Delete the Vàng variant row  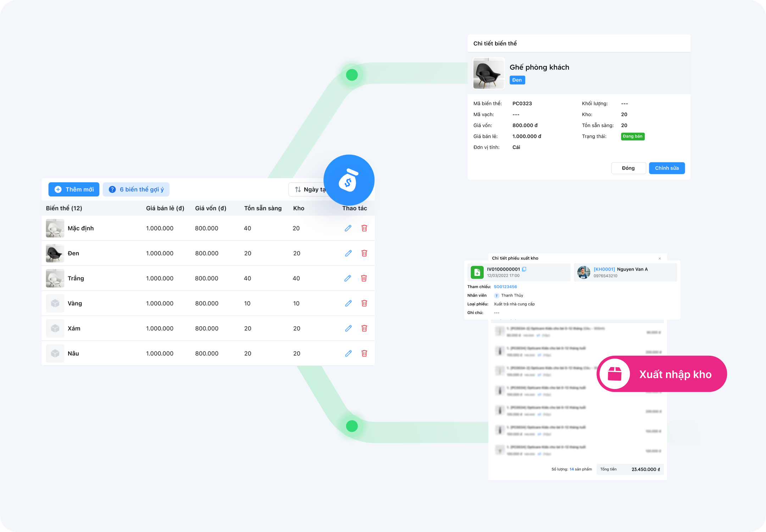pyautogui.click(x=364, y=303)
